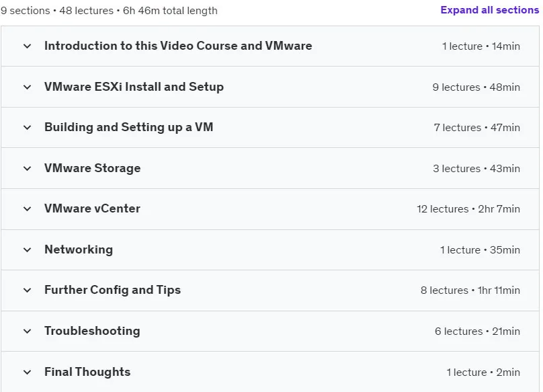Click the chevron beside VMware vCenter

tap(27, 209)
